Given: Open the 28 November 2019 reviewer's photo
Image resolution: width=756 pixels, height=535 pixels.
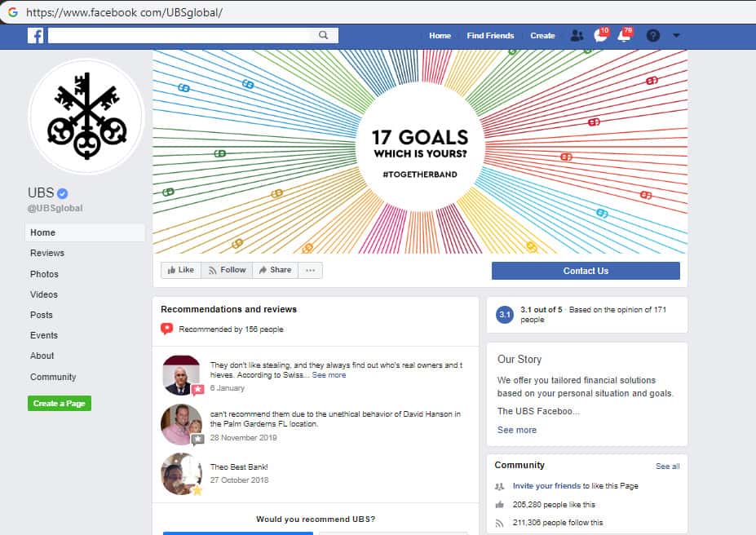Looking at the screenshot, I should pos(181,424).
